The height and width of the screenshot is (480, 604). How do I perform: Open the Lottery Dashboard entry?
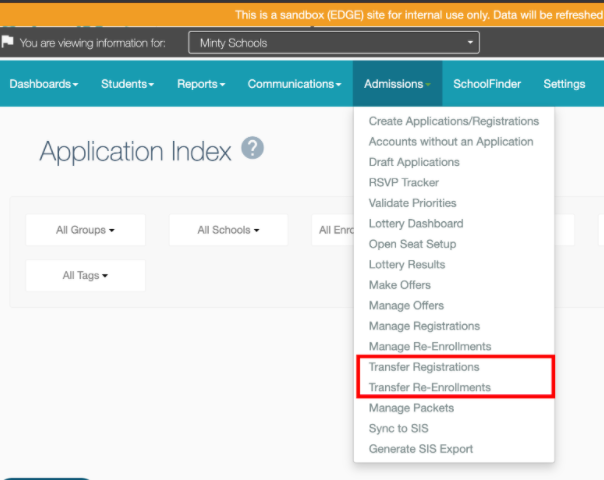coord(416,223)
